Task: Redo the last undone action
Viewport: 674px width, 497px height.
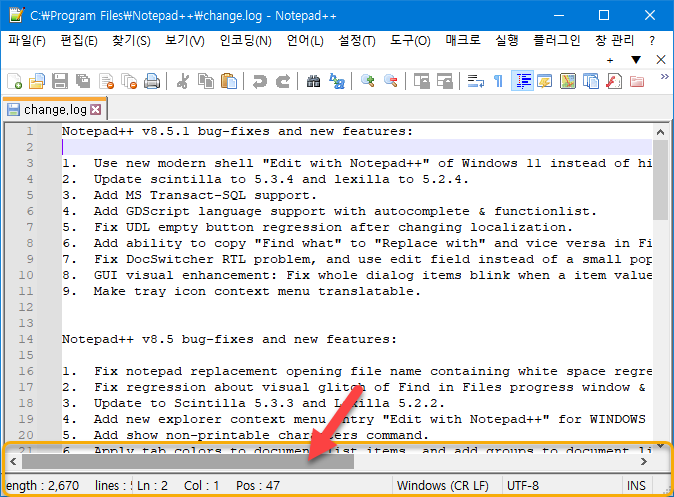Action: [x=283, y=81]
